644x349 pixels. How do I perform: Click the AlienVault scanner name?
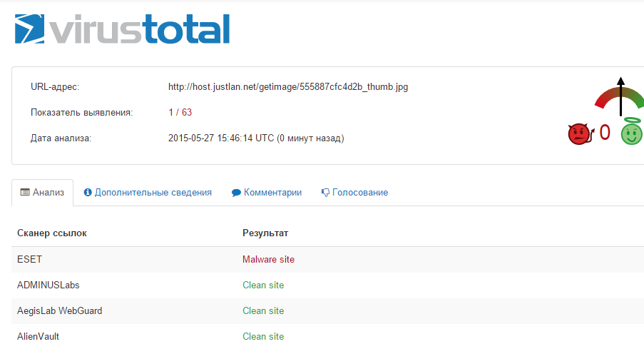(x=39, y=336)
